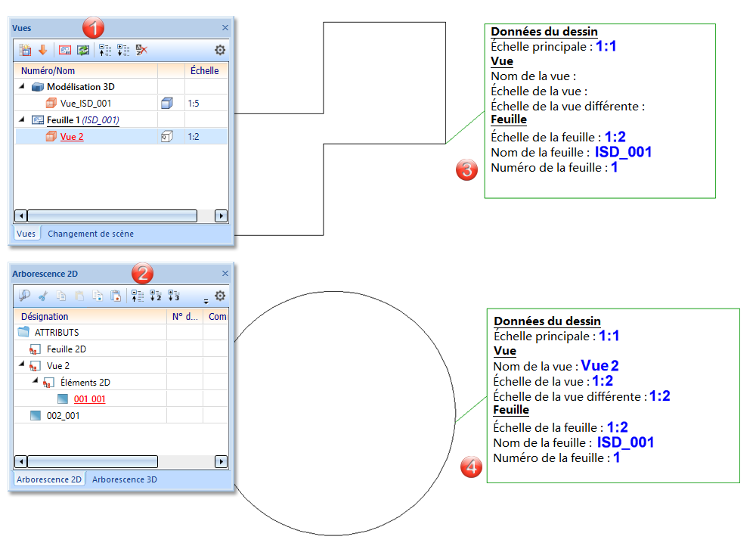756x549 pixels.
Task: Select Feuille 2D in Arborescence 2D
Action: pyautogui.click(x=67, y=349)
